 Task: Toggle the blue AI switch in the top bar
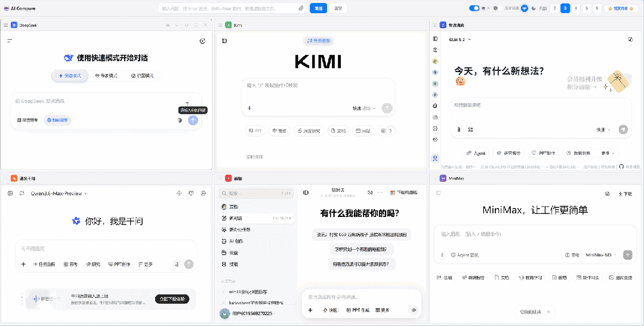(x=474, y=8)
